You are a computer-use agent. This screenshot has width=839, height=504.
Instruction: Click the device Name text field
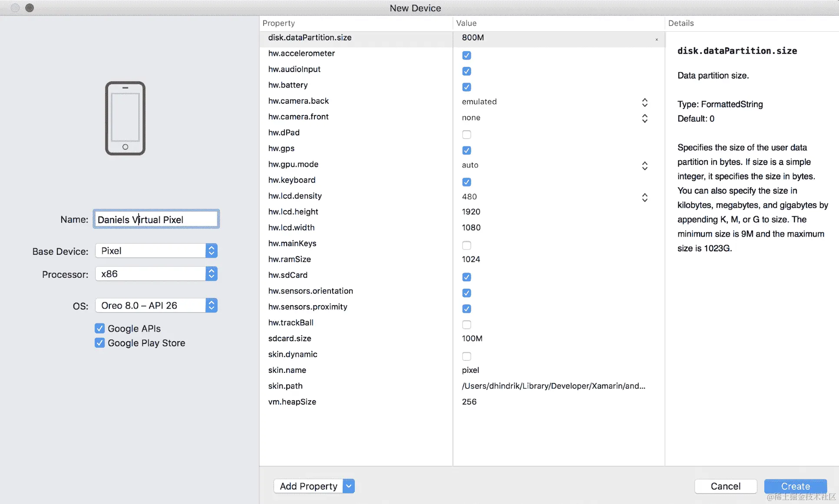156,220
